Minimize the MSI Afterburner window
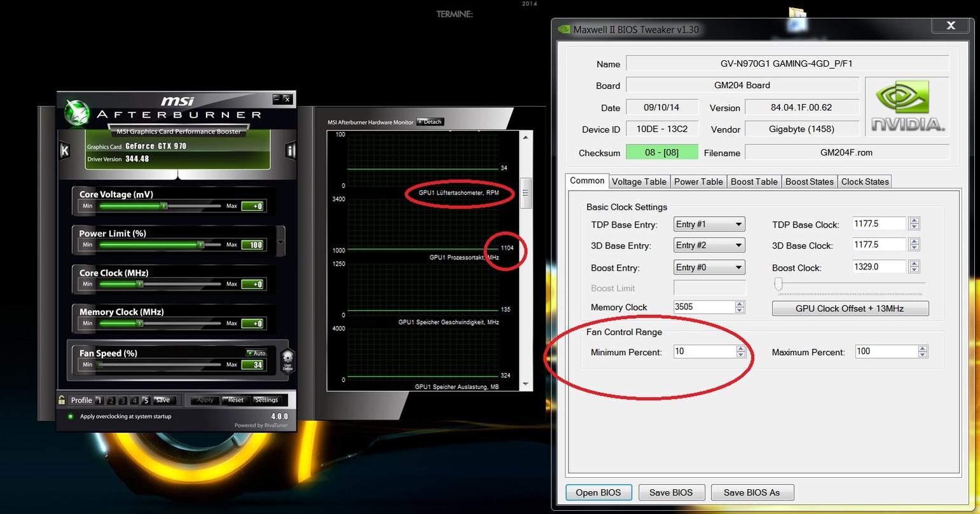 pyautogui.click(x=277, y=98)
